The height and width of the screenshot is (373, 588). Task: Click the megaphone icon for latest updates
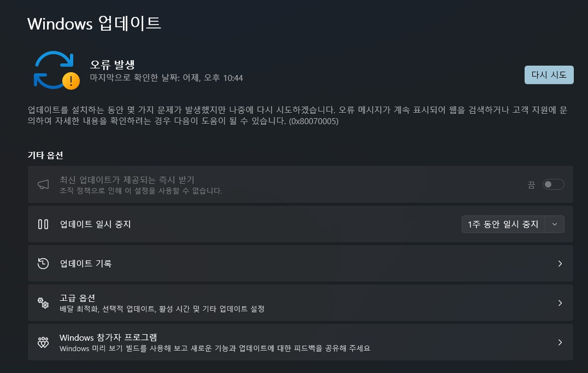tap(43, 185)
